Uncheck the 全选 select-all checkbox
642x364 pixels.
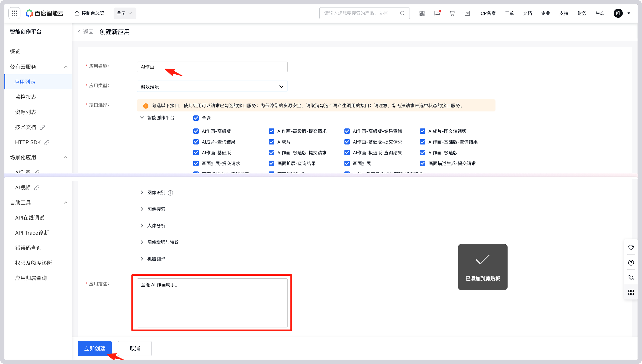pyautogui.click(x=196, y=118)
